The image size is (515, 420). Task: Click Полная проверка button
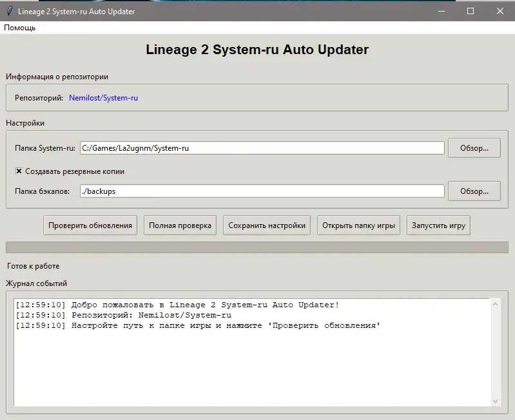coord(180,225)
